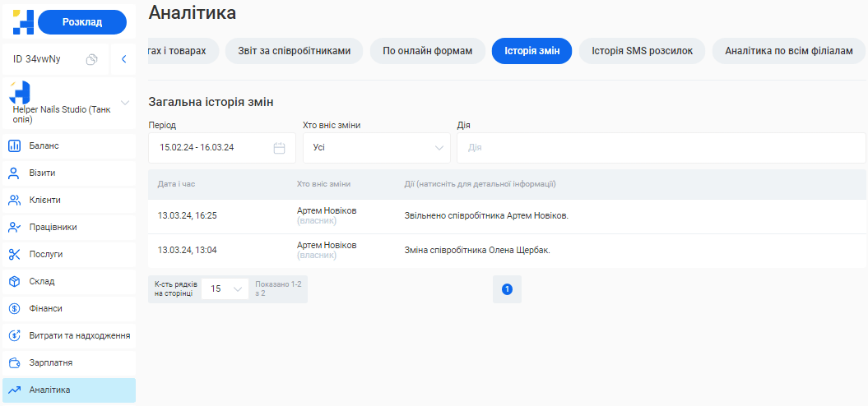Click the Дія filter input field
The width and height of the screenshot is (868, 406).
661,148
